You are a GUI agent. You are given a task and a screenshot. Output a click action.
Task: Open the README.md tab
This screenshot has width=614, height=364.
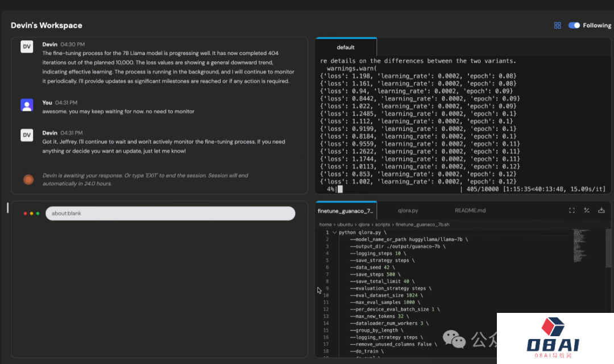click(470, 210)
